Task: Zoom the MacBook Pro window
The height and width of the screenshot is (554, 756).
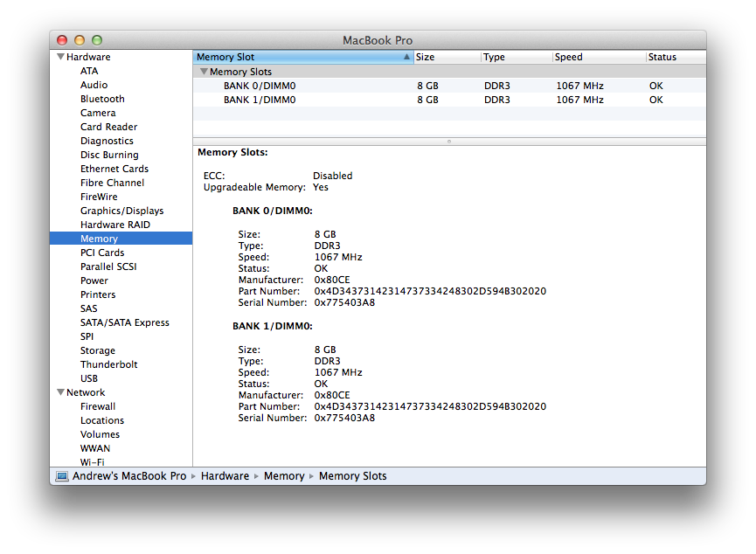Action: (x=97, y=40)
